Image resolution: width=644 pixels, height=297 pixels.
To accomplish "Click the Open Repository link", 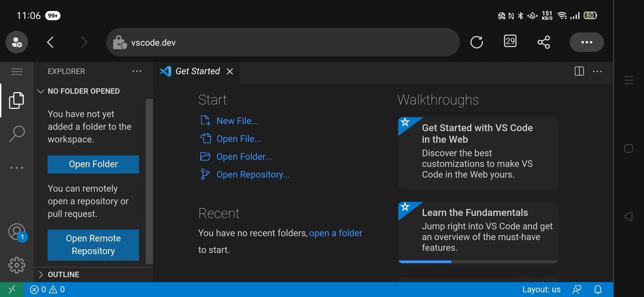I will (253, 175).
